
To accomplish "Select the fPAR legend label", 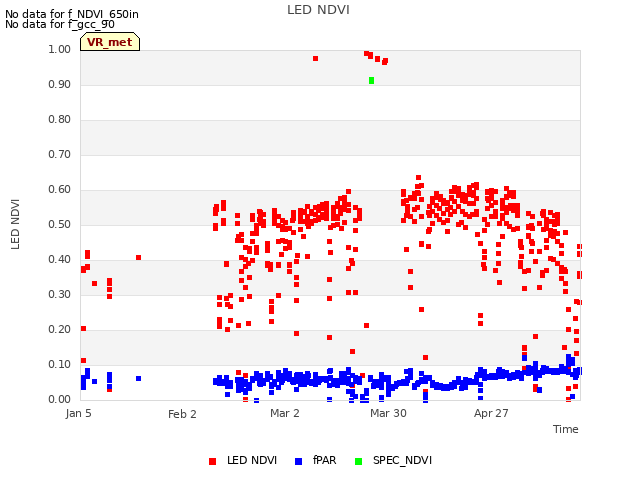I will [324, 460].
